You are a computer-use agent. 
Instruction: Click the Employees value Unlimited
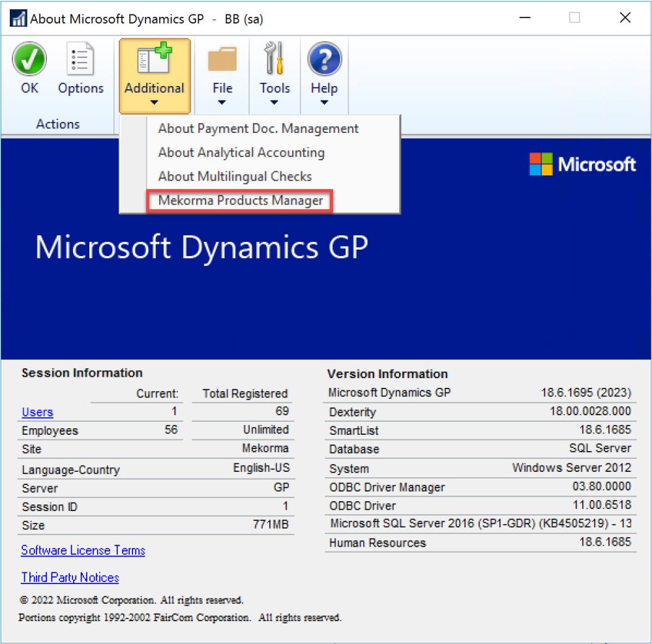[x=266, y=430]
